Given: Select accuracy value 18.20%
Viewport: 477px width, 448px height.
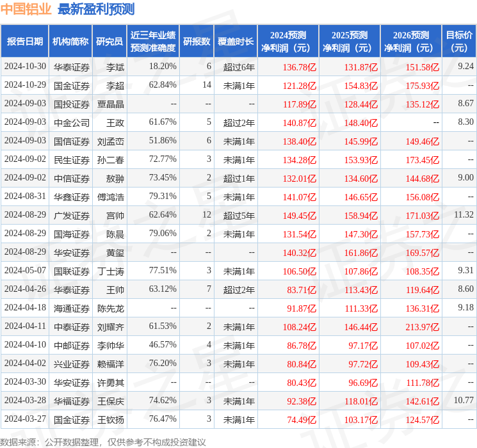Looking at the screenshot, I should pos(163,67).
